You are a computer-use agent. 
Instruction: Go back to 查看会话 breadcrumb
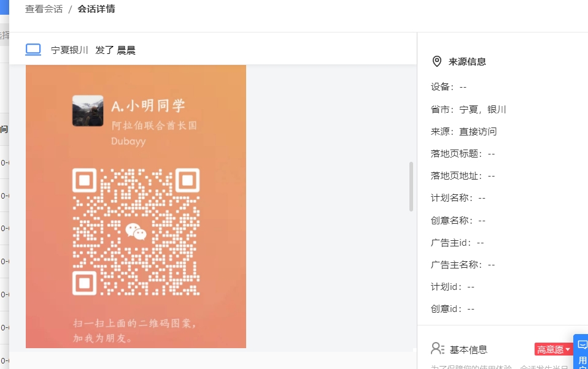coord(44,9)
